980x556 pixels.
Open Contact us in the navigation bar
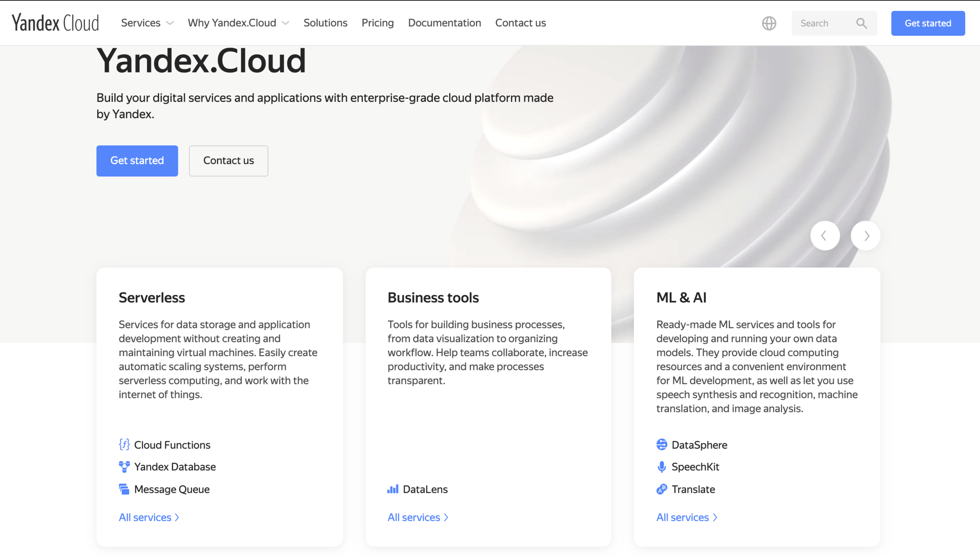pyautogui.click(x=520, y=23)
